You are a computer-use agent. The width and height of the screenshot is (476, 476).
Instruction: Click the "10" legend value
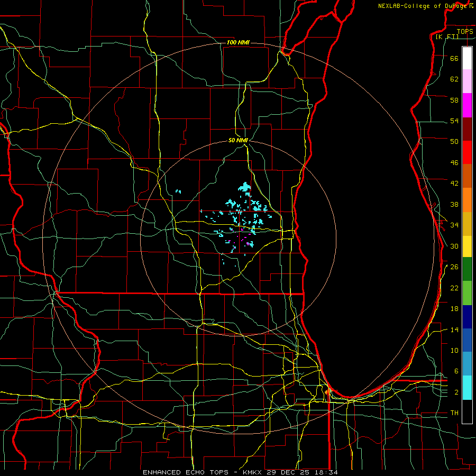454,350
